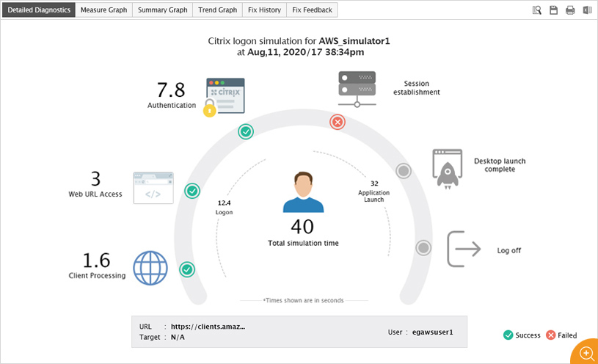Click the Client Processing label text
The width and height of the screenshot is (598, 364).
pyautogui.click(x=97, y=275)
